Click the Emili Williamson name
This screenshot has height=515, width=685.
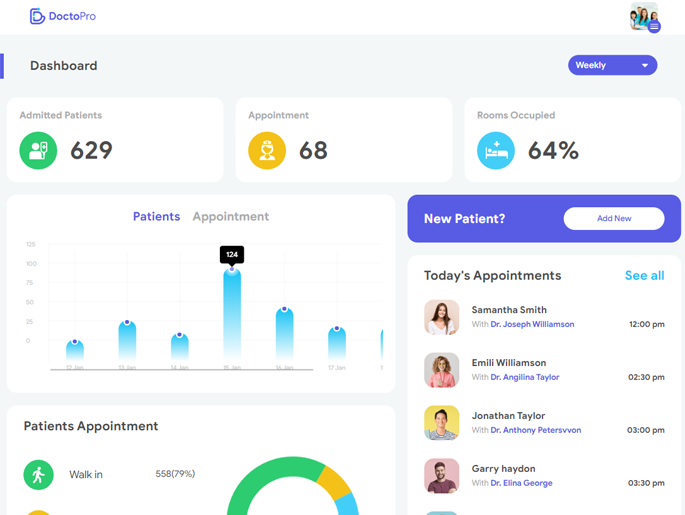[509, 363]
